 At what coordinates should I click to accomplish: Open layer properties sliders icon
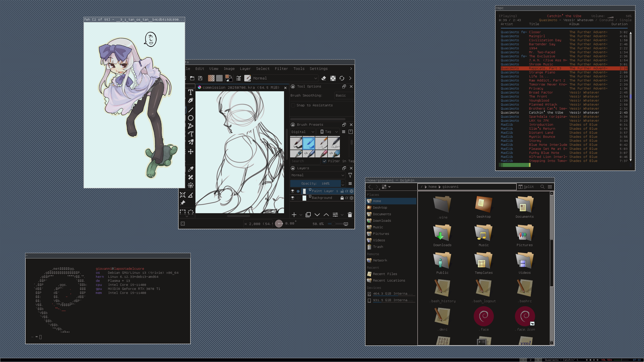pos(335,215)
